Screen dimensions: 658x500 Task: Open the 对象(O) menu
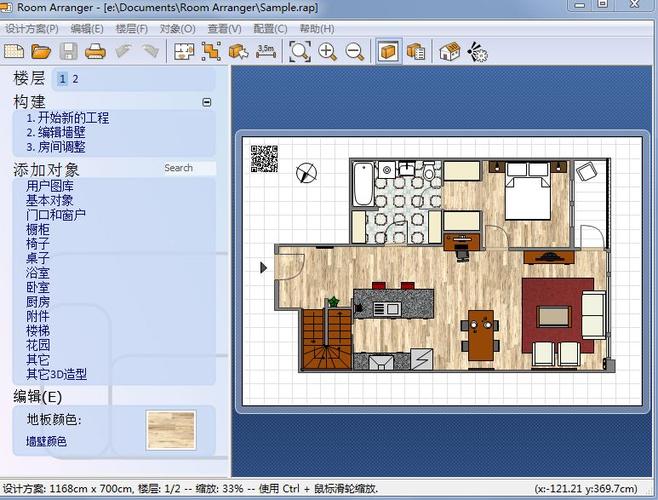pyautogui.click(x=178, y=29)
